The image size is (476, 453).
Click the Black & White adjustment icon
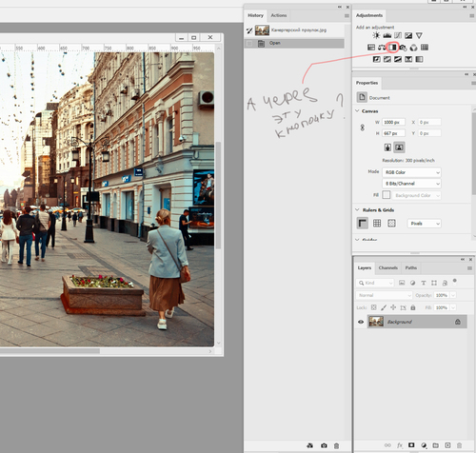(x=392, y=48)
